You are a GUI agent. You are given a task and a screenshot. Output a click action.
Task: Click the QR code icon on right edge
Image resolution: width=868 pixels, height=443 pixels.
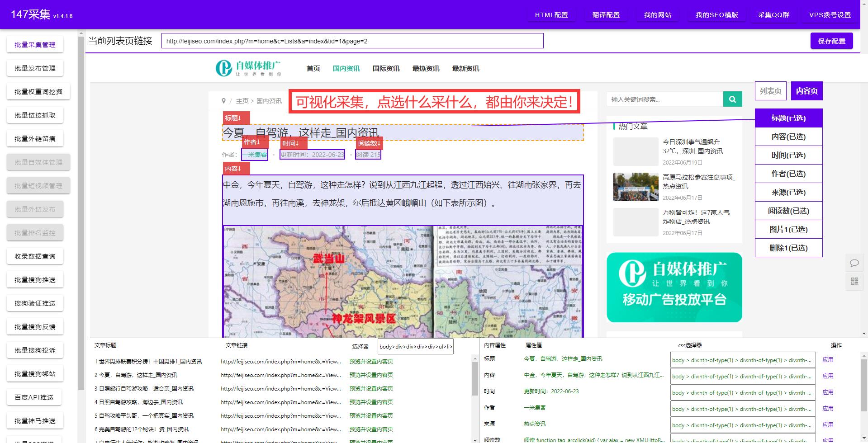[x=854, y=281]
